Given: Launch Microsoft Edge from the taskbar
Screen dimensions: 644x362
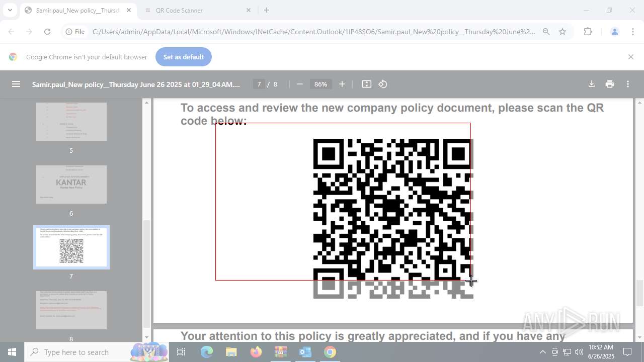Looking at the screenshot, I should (x=207, y=352).
